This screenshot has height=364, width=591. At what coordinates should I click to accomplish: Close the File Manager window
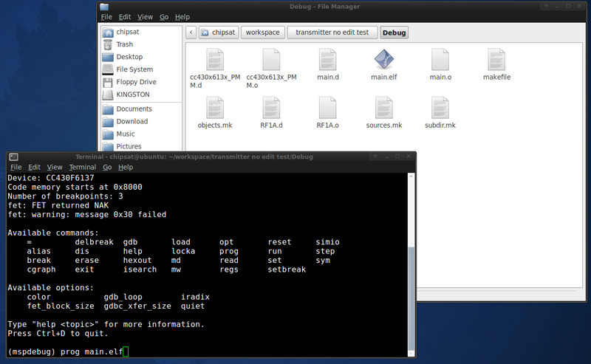[580, 6]
